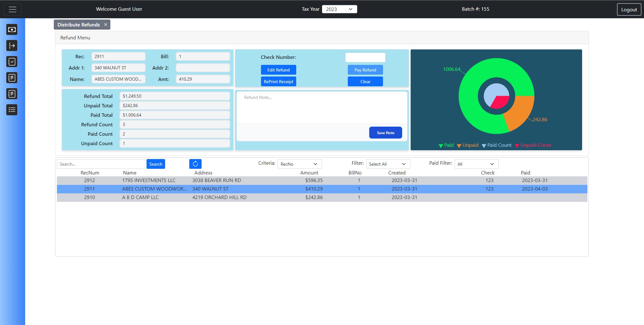Click the Clear button
644x325 pixels.
click(365, 82)
